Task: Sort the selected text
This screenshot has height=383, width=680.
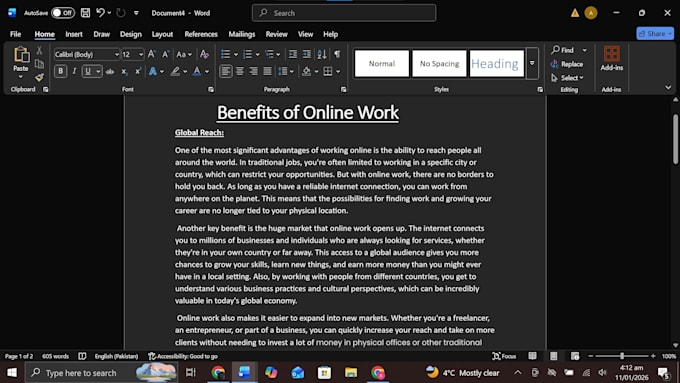Action: pyautogui.click(x=322, y=54)
